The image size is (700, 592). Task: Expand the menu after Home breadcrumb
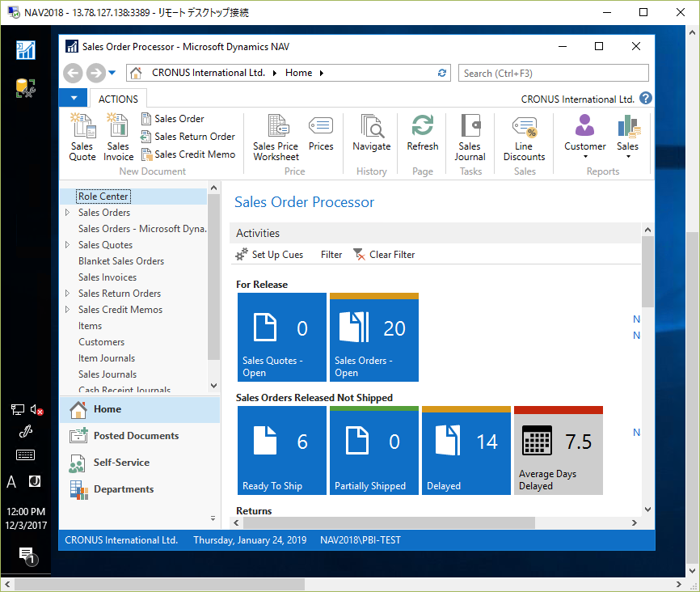[322, 73]
